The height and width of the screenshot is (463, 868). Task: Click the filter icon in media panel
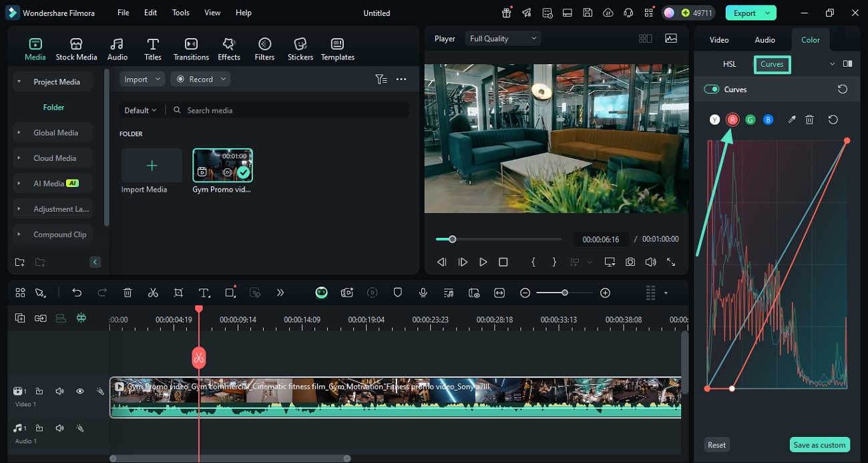point(381,79)
